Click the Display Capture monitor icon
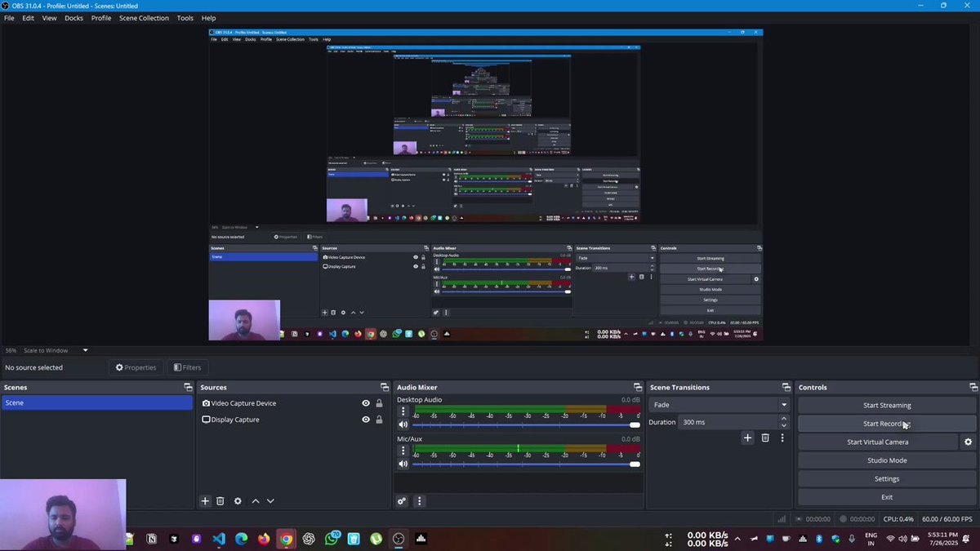 click(x=207, y=420)
